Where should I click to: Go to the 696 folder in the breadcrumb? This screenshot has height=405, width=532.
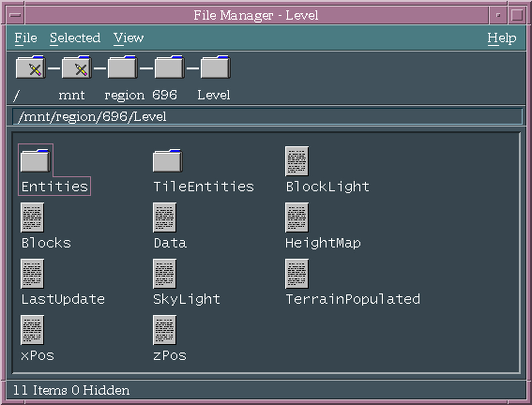click(x=168, y=67)
